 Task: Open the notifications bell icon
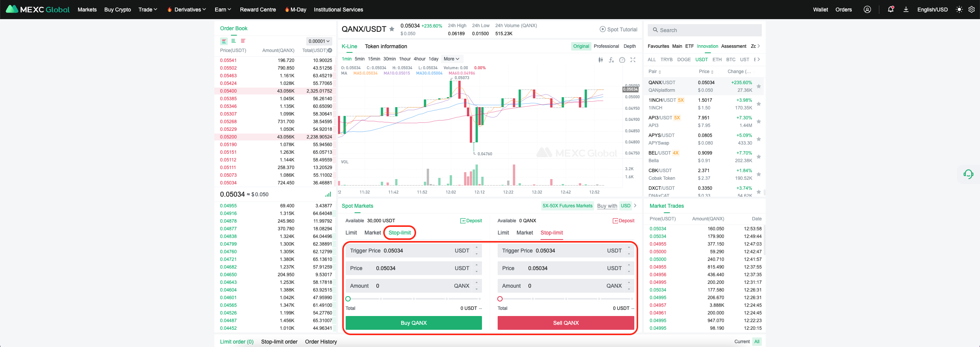(891, 10)
